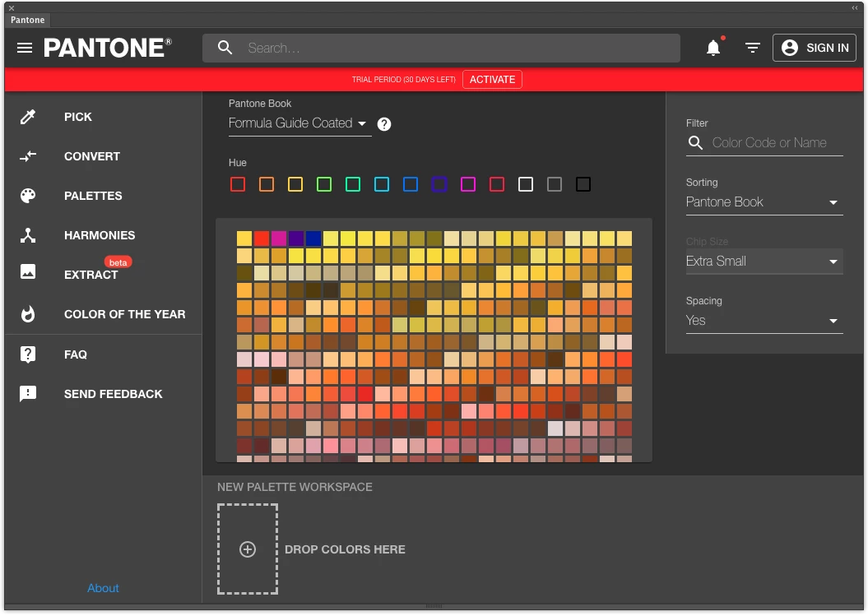Click the Send Feedback speech bubble icon

pos(28,393)
